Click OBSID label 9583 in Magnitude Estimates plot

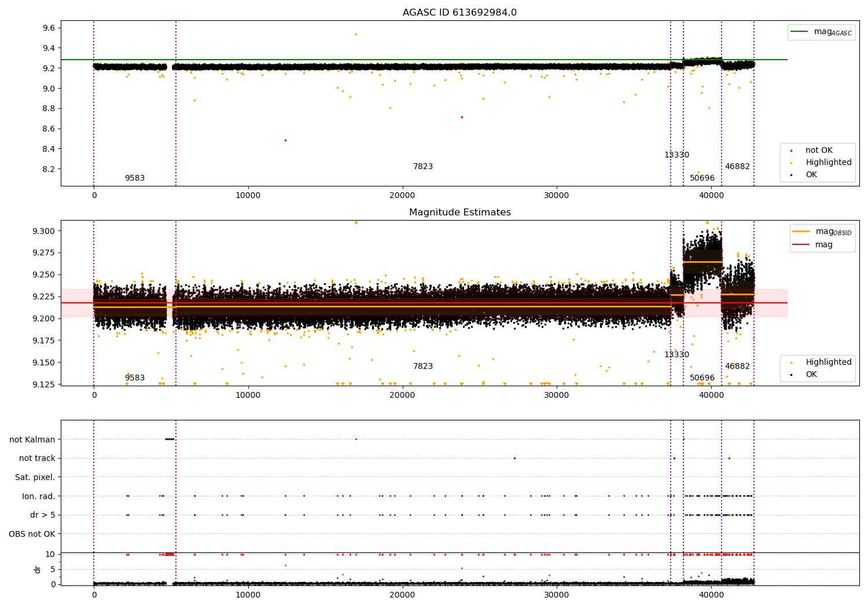135,378
